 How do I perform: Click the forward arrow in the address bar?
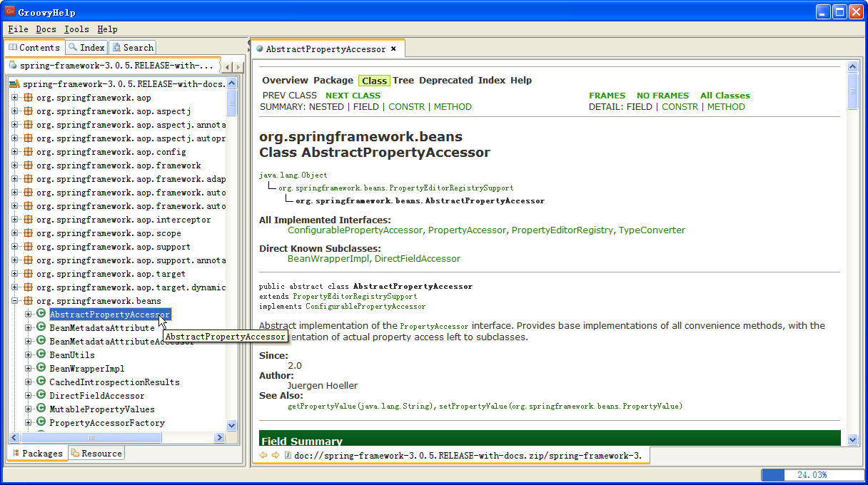pyautogui.click(x=275, y=455)
